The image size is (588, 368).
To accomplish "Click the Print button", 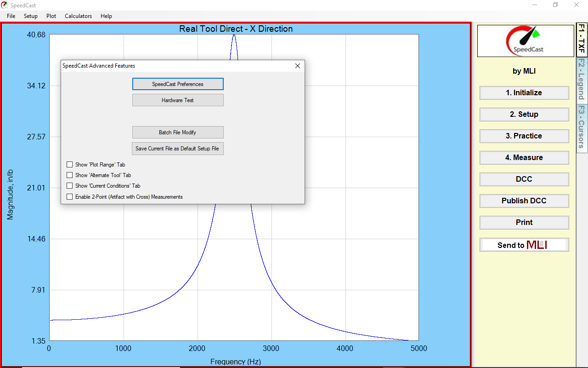I will point(524,223).
